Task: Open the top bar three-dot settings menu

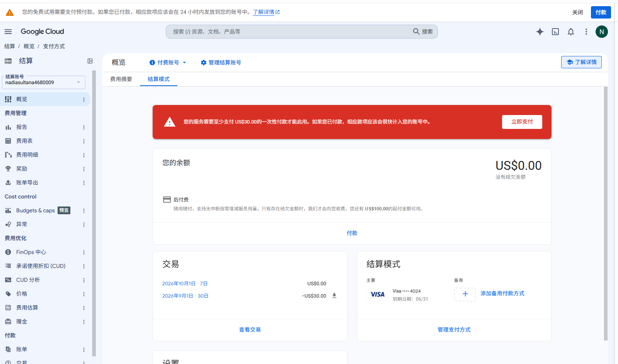Action: tap(586, 32)
